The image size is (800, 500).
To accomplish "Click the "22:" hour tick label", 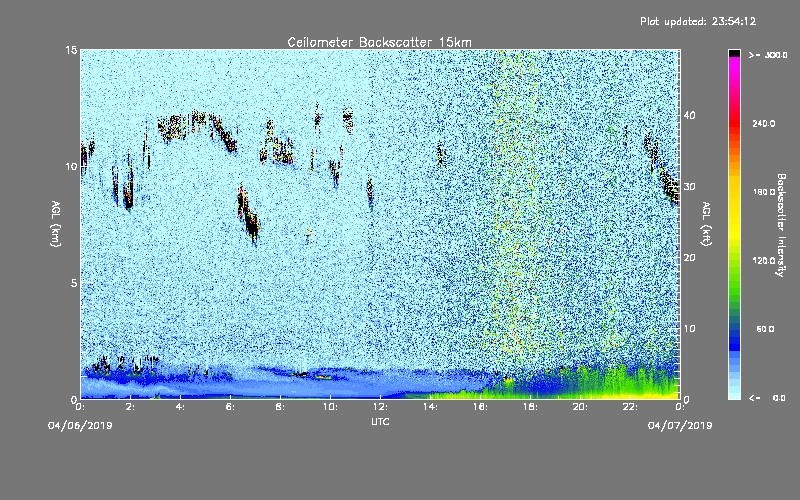I will pyautogui.click(x=630, y=407).
